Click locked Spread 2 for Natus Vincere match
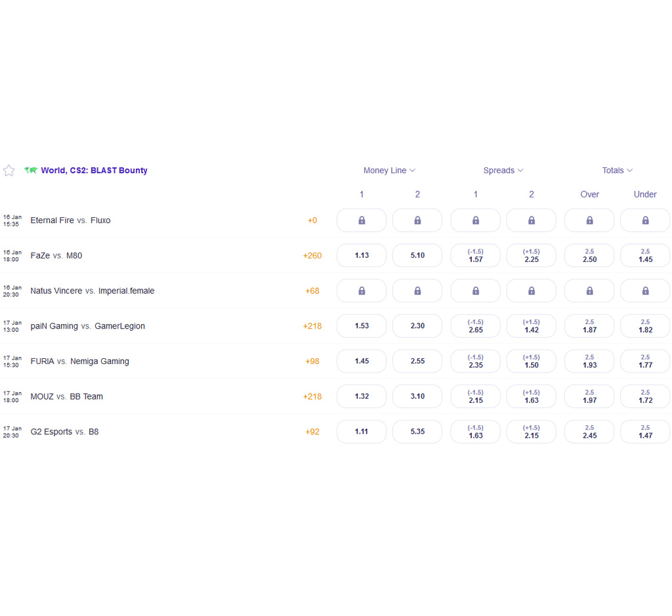The height and width of the screenshot is (616, 672). coord(531,291)
